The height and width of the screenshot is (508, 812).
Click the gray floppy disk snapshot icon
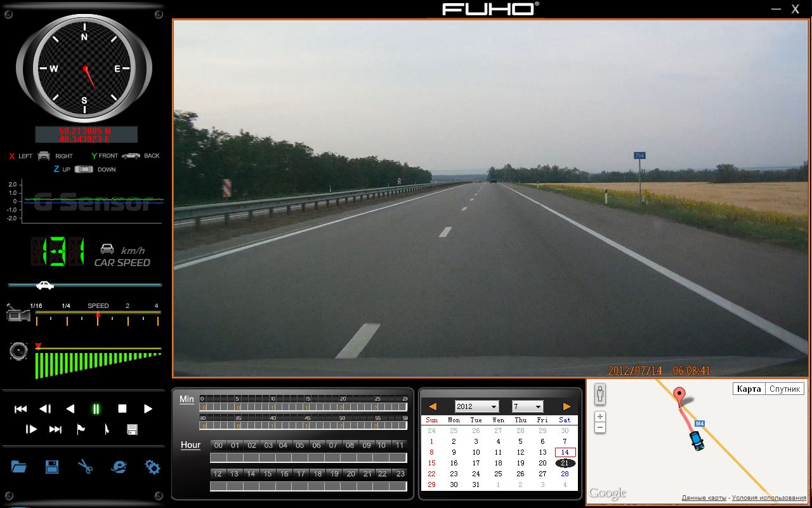tap(132, 429)
